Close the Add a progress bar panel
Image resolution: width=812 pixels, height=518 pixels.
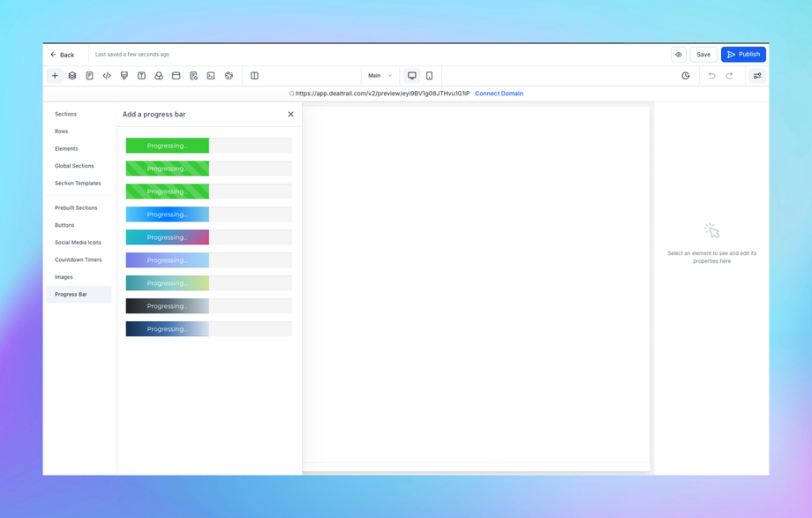pos(290,114)
